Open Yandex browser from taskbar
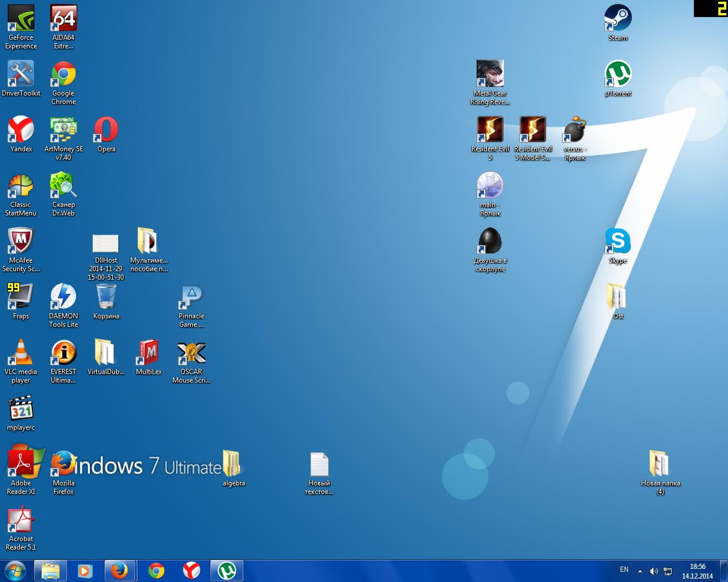 coord(192,571)
